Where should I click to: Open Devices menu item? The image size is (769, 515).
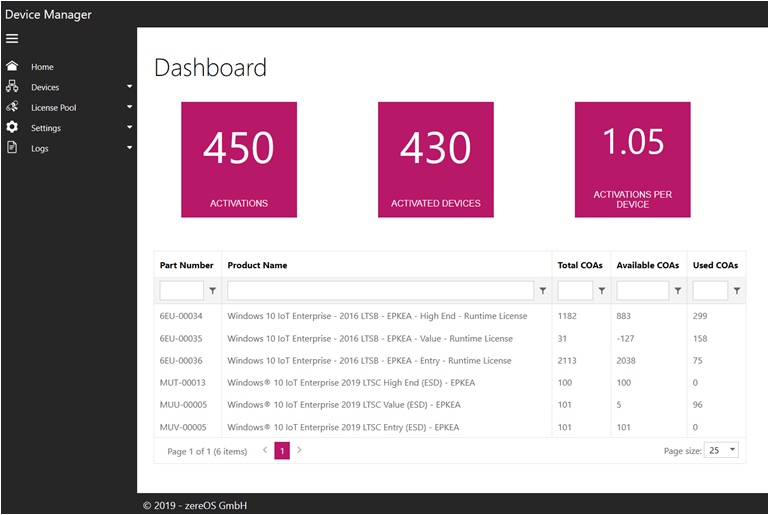coord(45,87)
